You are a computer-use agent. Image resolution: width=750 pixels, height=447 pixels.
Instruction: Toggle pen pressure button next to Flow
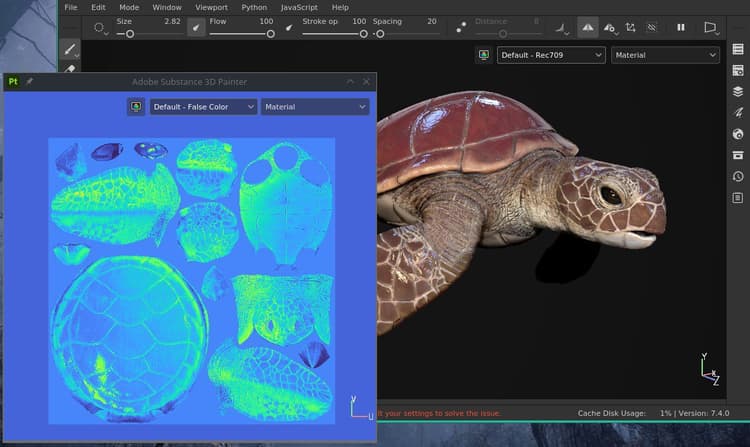[289, 28]
